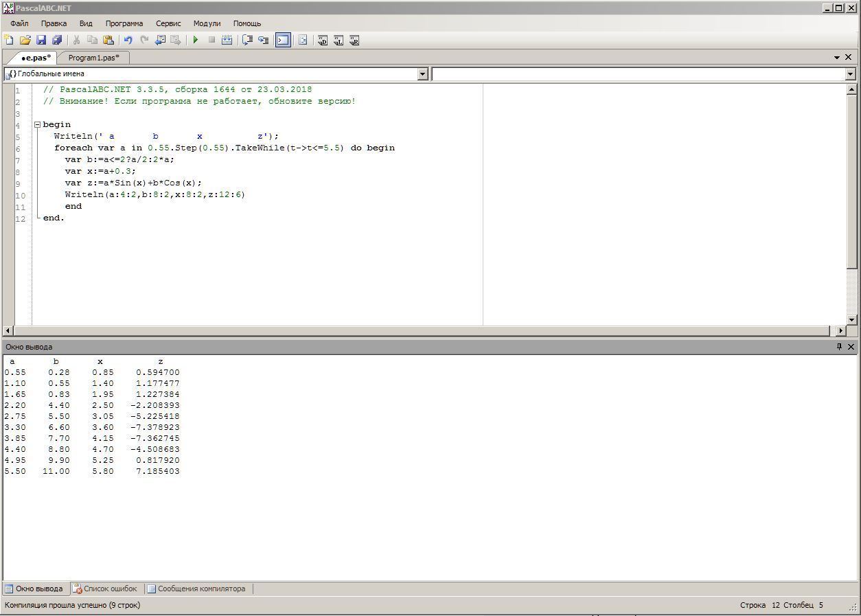The width and height of the screenshot is (861, 616).
Task: Click the editor vertical scrollbar down arrow
Action: click(851, 319)
